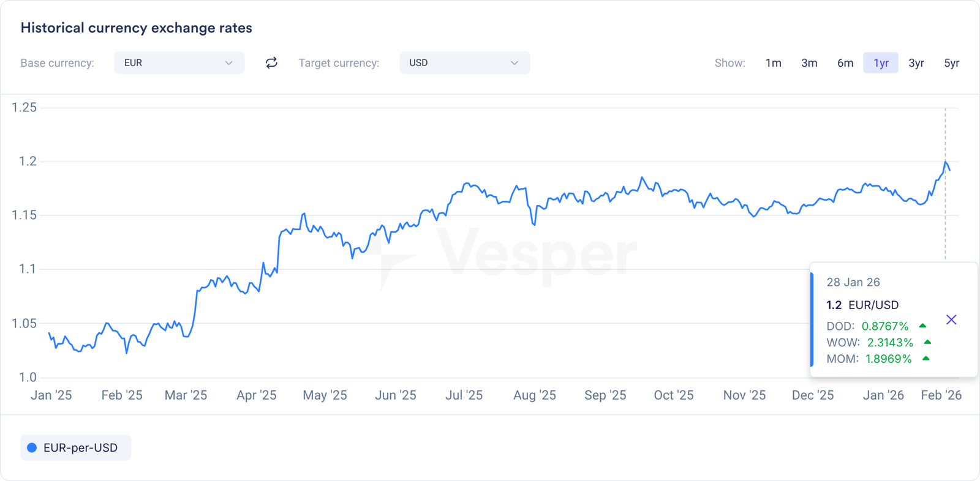Click the swap currencies icon

point(271,63)
